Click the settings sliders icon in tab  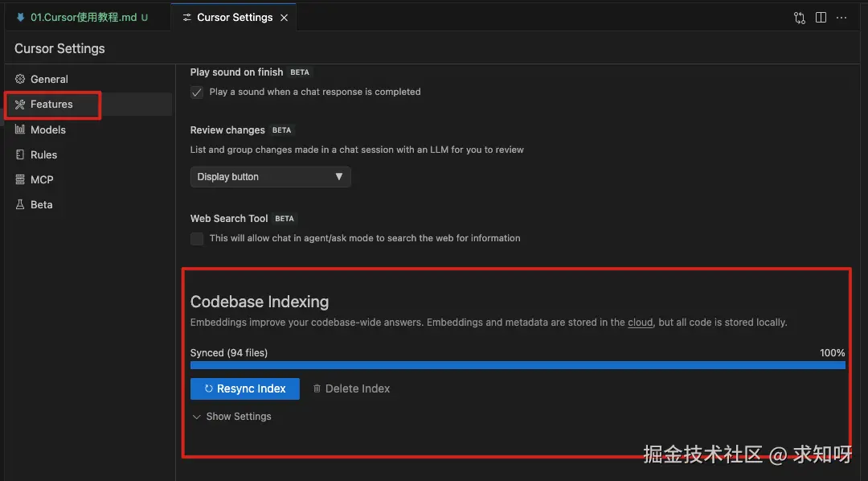pyautogui.click(x=187, y=18)
